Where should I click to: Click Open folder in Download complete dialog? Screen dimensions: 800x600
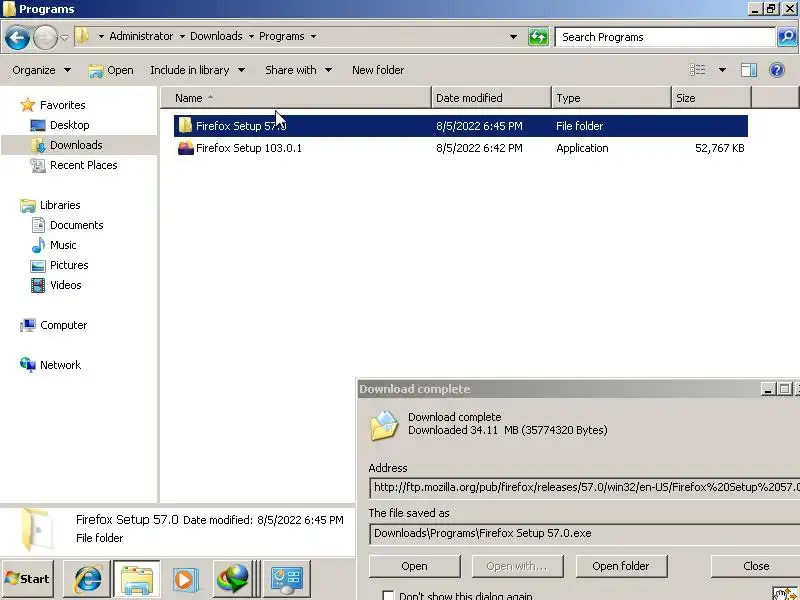click(621, 566)
